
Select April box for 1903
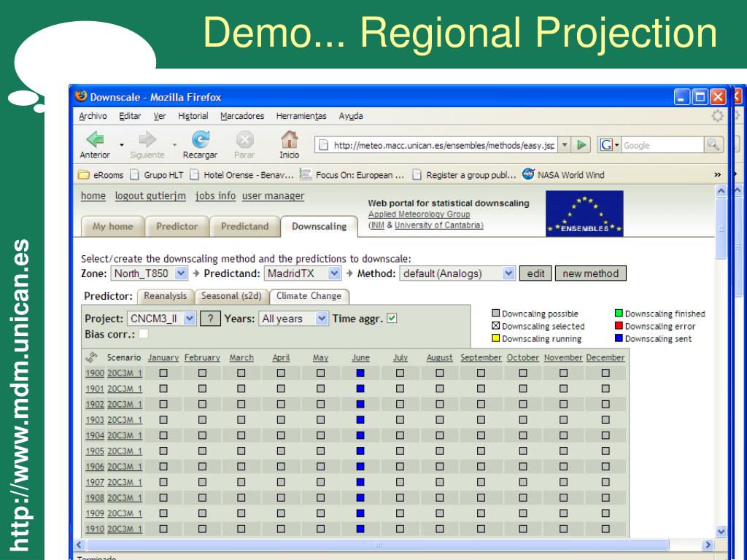(x=281, y=419)
